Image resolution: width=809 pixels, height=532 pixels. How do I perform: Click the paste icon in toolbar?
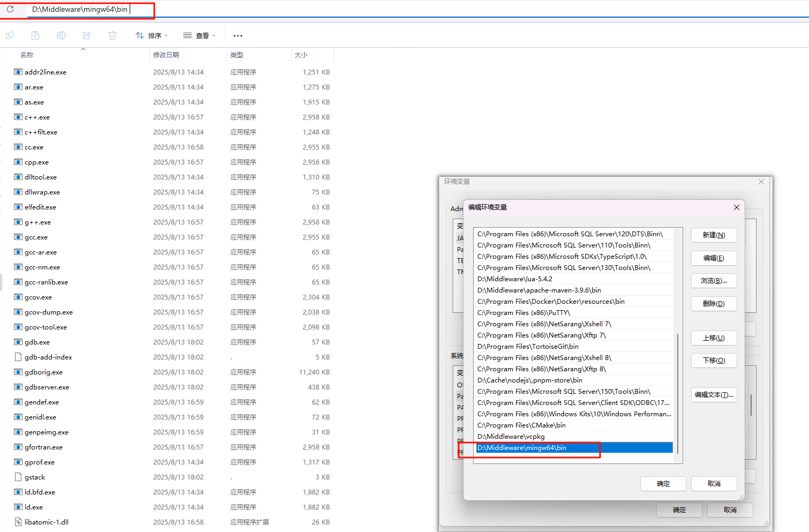(x=35, y=35)
